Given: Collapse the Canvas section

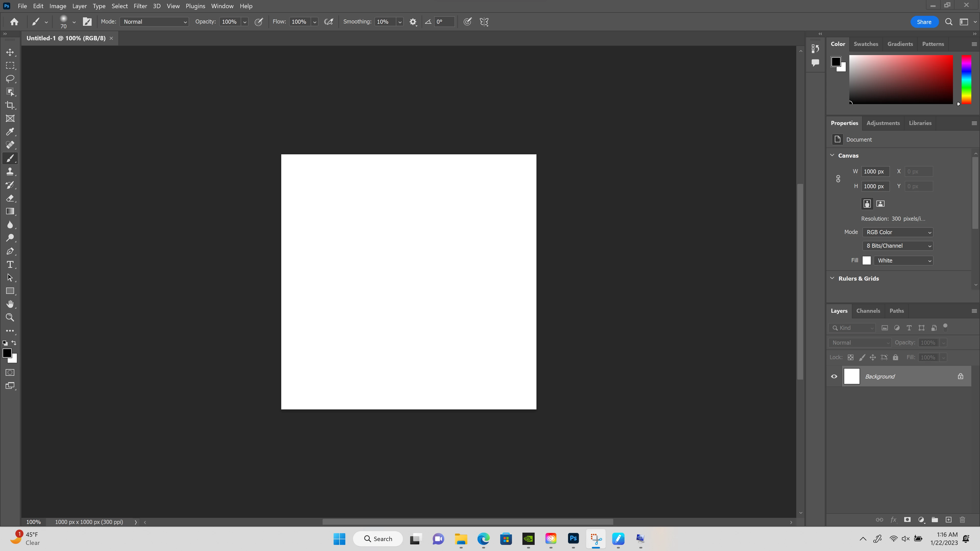Looking at the screenshot, I should [x=832, y=156].
